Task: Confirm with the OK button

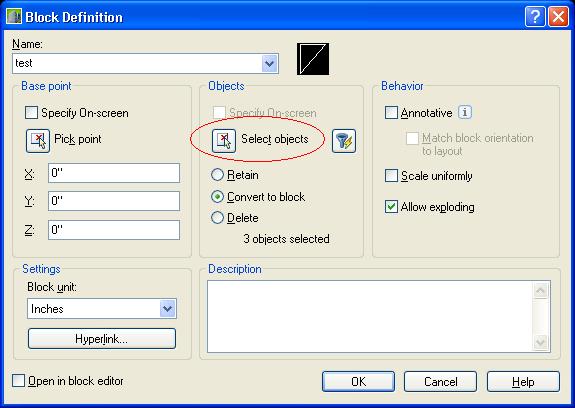Action: point(358,382)
